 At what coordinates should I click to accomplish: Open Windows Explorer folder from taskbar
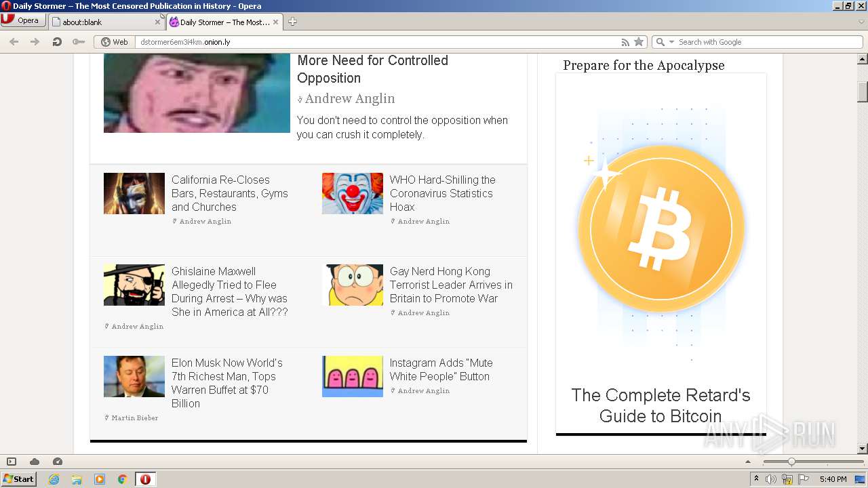[77, 479]
